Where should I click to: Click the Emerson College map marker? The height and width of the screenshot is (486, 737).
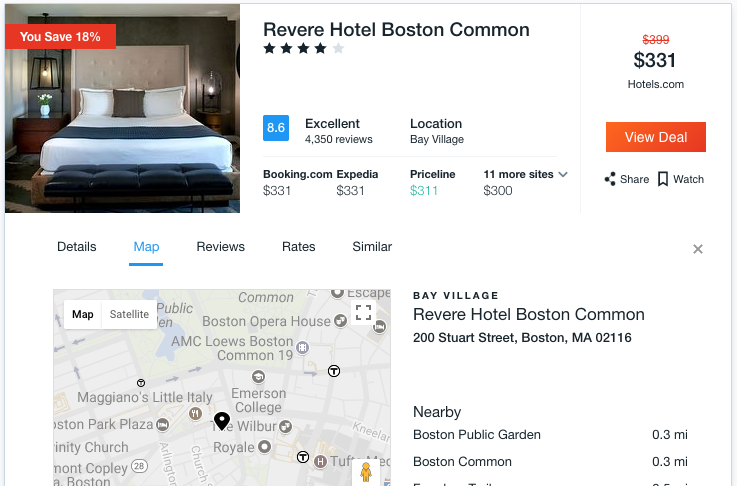click(x=258, y=376)
